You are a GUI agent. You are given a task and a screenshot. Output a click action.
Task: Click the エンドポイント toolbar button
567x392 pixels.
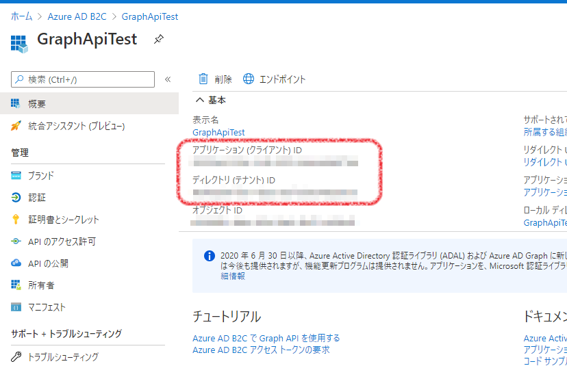275,79
